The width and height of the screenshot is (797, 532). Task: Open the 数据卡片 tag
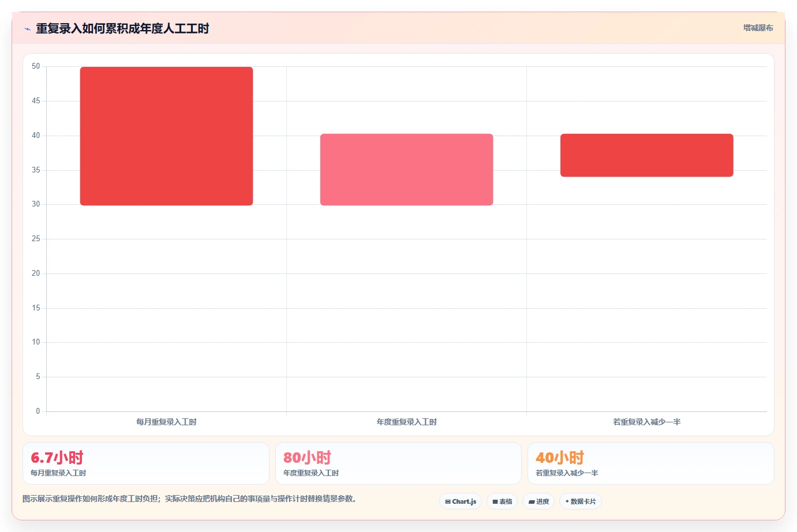click(x=581, y=501)
